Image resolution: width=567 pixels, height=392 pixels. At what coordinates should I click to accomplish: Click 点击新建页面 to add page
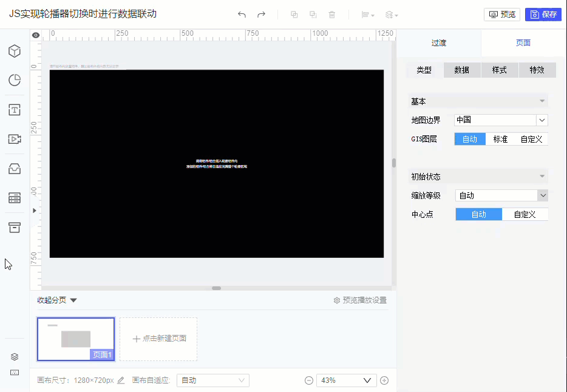pyautogui.click(x=158, y=339)
